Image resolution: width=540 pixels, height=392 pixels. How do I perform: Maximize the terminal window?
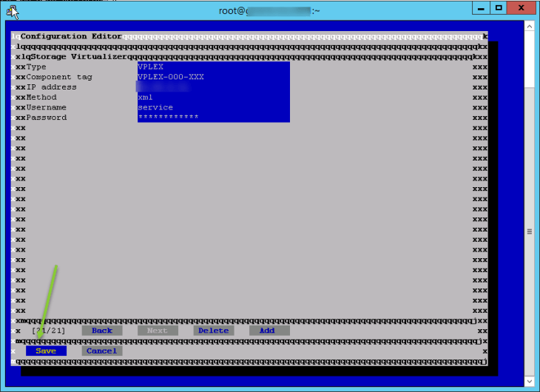coord(499,8)
